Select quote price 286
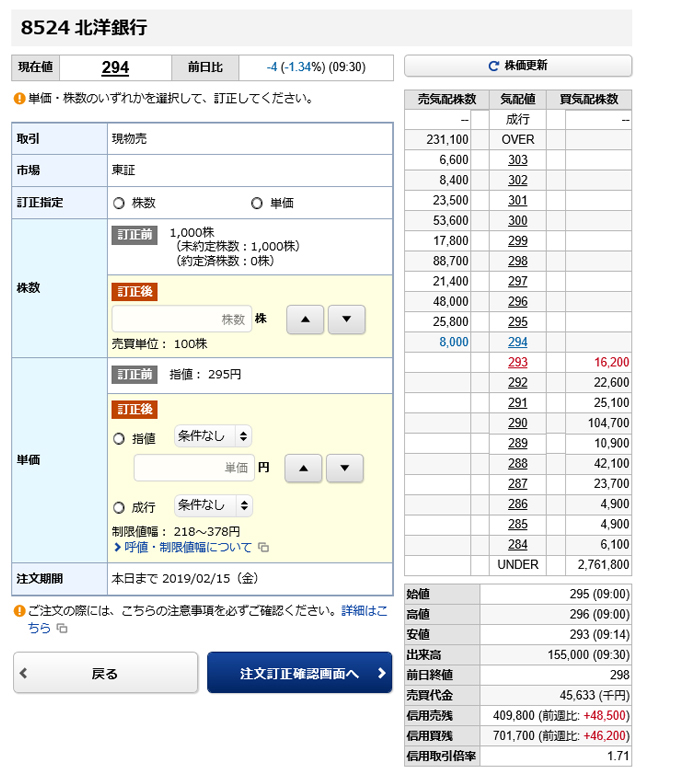The height and width of the screenshot is (780, 680). coord(517,504)
